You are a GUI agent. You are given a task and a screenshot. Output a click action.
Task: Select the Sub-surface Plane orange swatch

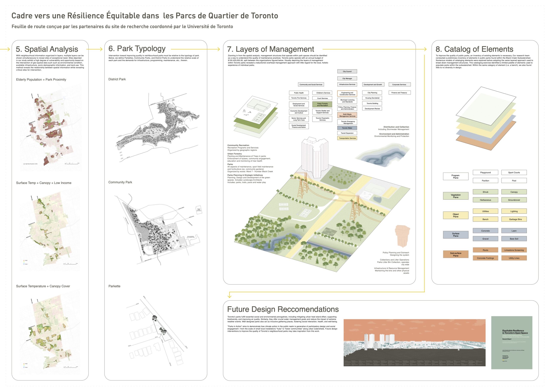(x=455, y=254)
